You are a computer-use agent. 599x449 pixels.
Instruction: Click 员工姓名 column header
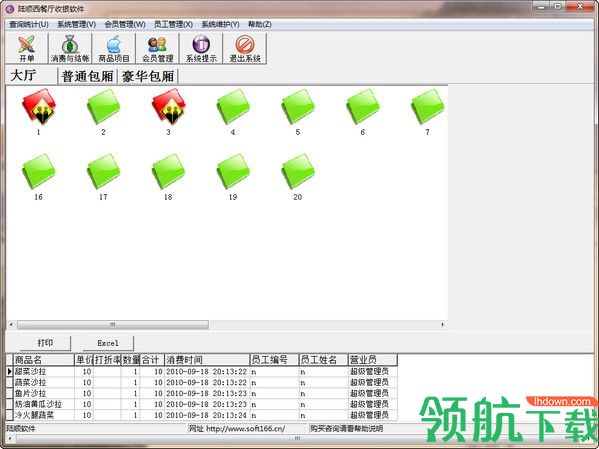tap(323, 360)
